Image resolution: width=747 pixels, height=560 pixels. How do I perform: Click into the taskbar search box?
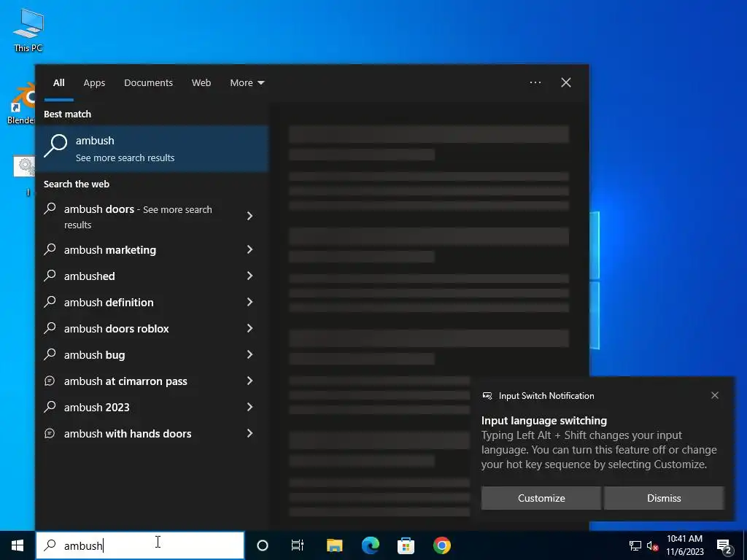(140, 545)
